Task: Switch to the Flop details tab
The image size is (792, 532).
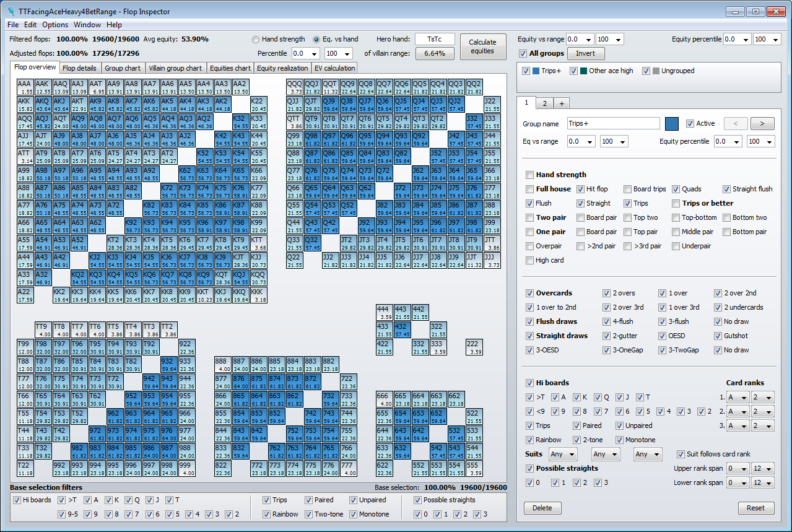Action: (x=79, y=68)
